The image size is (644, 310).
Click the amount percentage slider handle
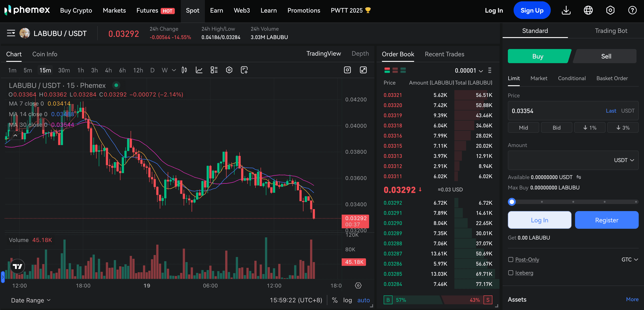(x=512, y=202)
